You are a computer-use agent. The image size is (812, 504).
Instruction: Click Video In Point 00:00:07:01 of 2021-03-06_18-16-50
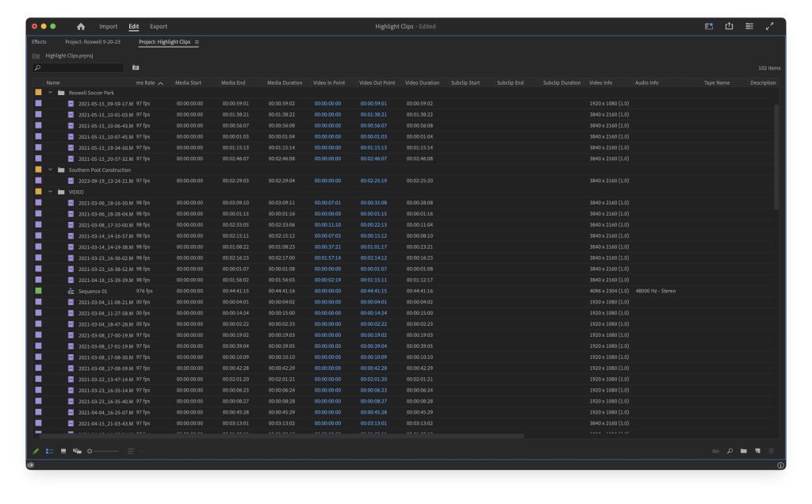(x=327, y=203)
